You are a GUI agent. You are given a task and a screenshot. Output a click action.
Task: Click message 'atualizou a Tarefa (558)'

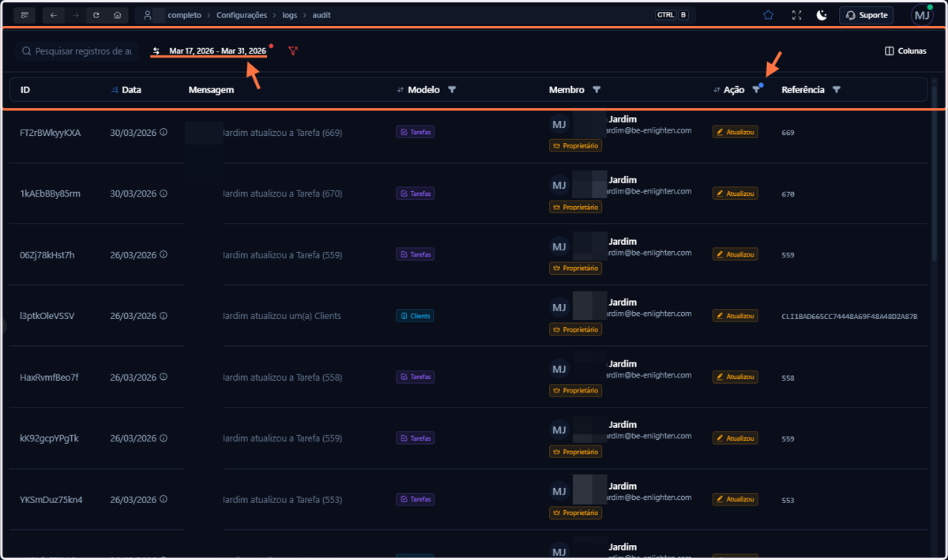[x=297, y=378]
